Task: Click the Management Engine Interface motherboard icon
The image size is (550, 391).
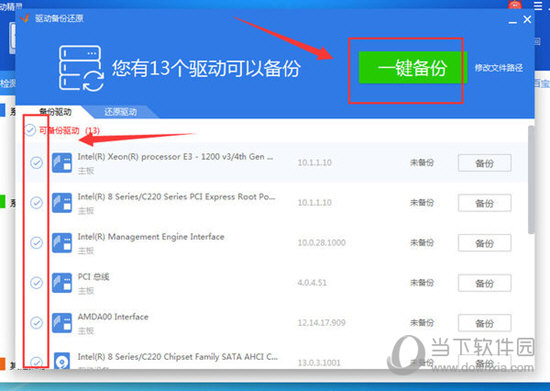Action: 62,243
